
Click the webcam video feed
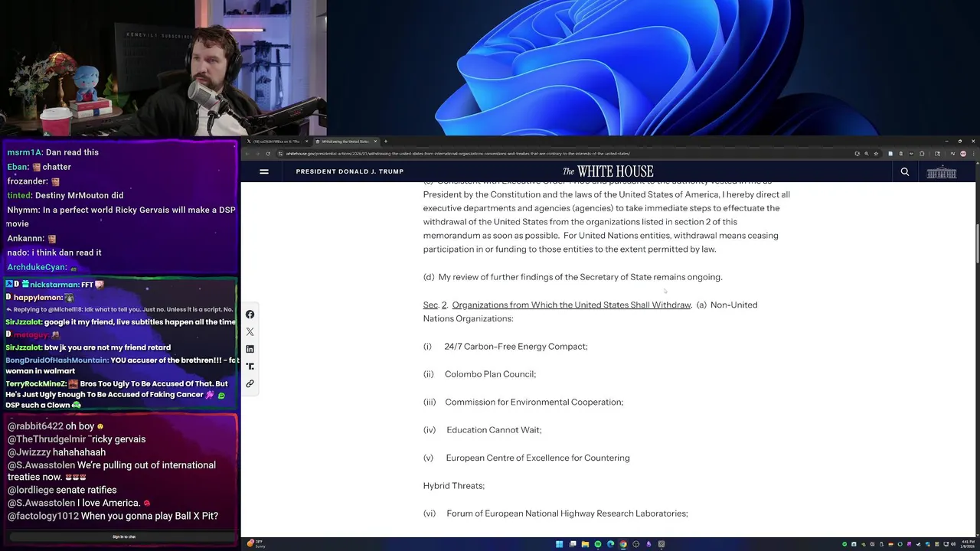[x=163, y=68]
